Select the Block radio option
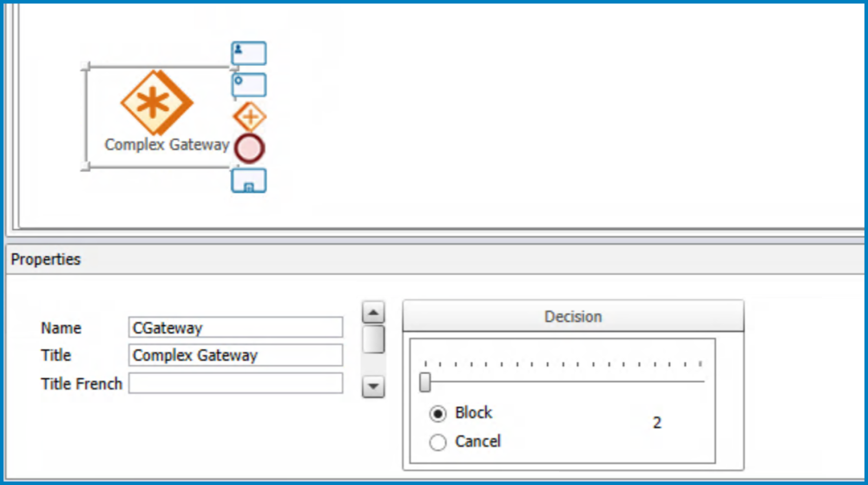 [438, 414]
